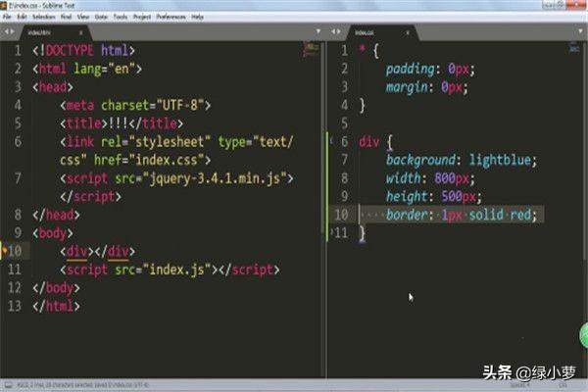
Task: Click bookmark marker on HTML line 10
Action: (x=5, y=251)
